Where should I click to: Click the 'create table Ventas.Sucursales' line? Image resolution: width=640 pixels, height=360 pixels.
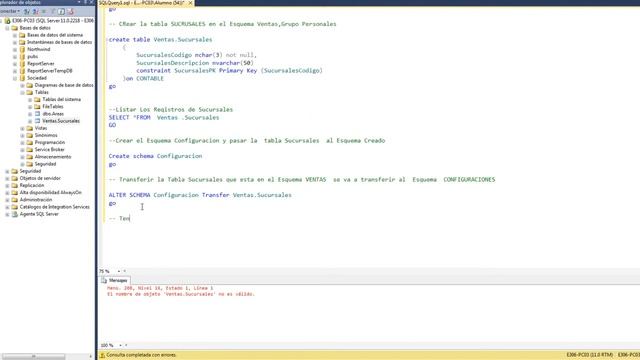pos(160,40)
